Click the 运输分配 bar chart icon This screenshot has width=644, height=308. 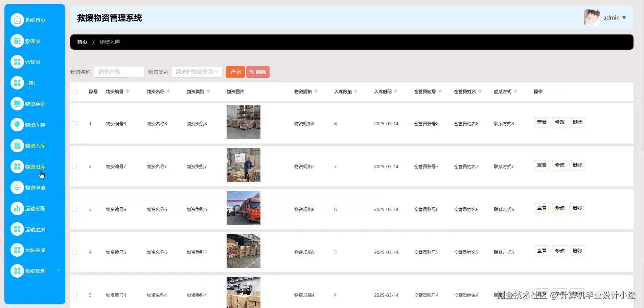17,208
